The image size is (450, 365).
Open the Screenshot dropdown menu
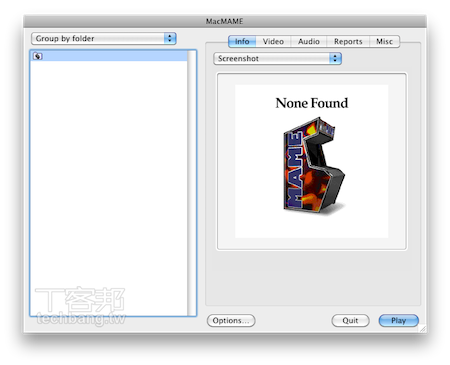pyautogui.click(x=277, y=58)
